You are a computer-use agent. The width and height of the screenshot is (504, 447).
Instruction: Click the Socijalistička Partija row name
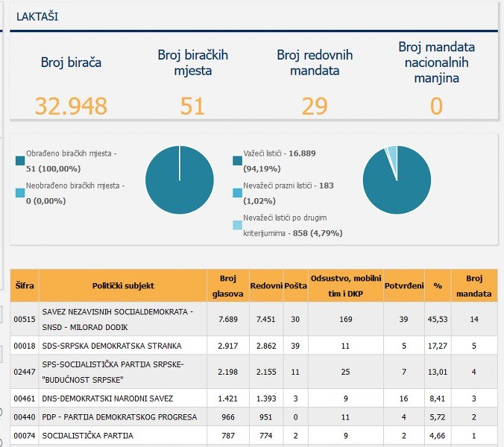[x=88, y=435]
